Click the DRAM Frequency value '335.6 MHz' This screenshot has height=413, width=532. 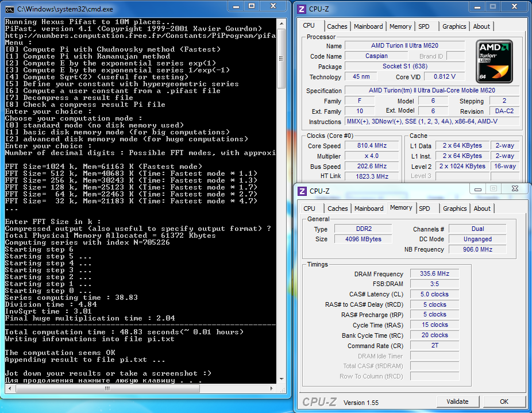click(435, 273)
